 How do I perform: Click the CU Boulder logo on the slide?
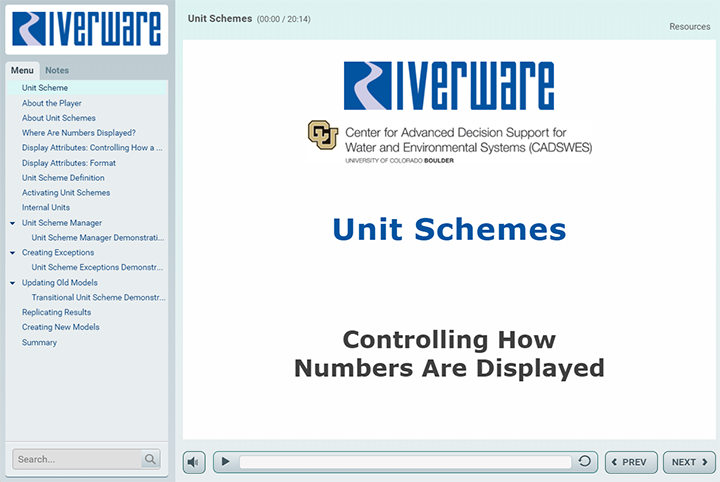(x=323, y=135)
